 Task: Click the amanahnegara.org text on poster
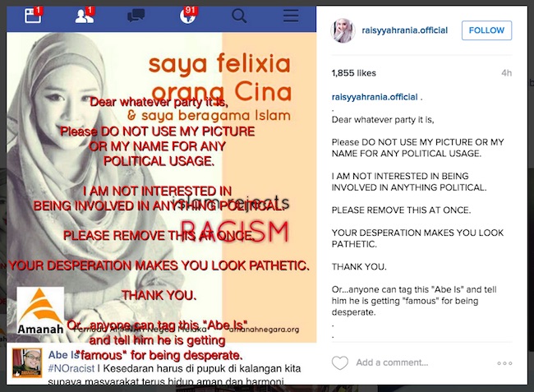point(265,330)
